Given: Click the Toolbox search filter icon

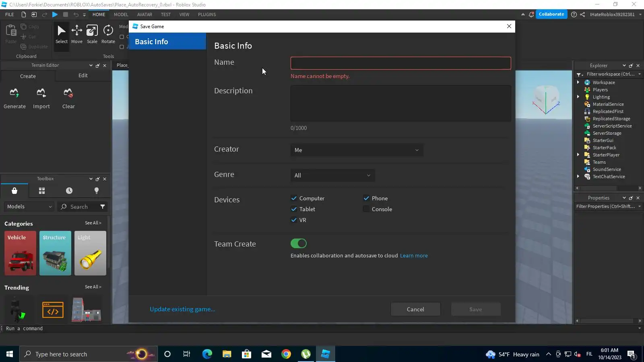Looking at the screenshot, I should (x=103, y=207).
